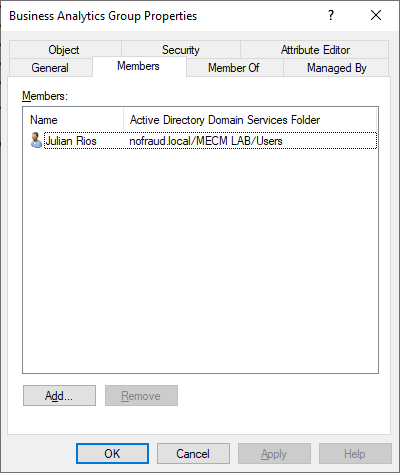This screenshot has height=473, width=400.
Task: Open the Managed By tab
Action: pyautogui.click(x=336, y=68)
